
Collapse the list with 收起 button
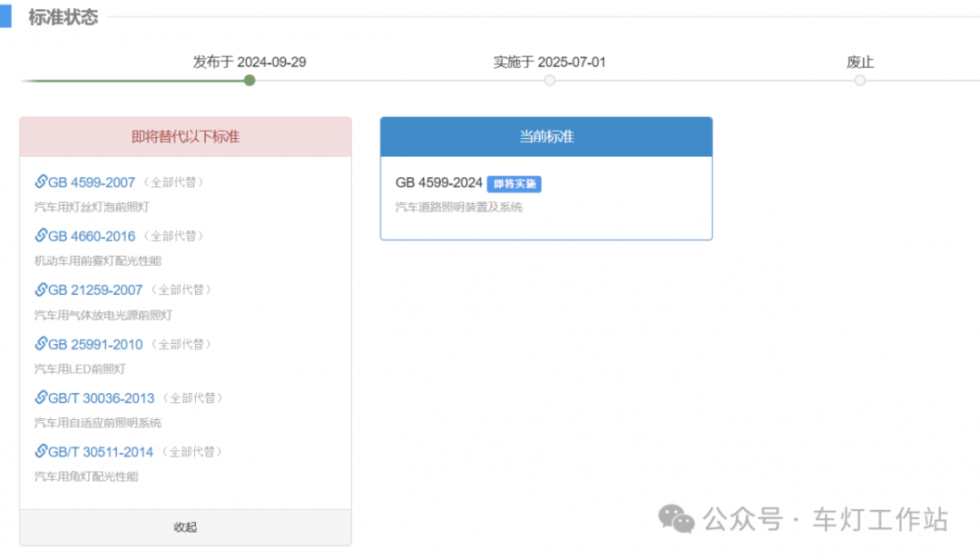pyautogui.click(x=186, y=527)
